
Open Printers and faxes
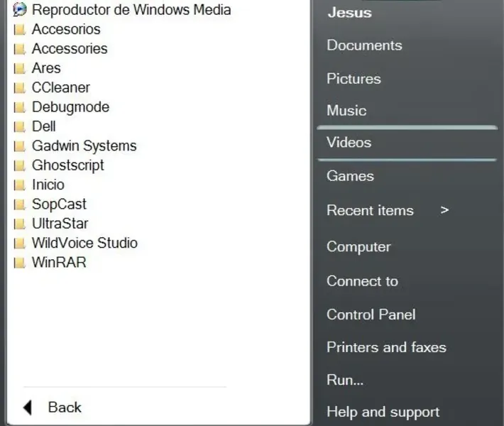(386, 347)
